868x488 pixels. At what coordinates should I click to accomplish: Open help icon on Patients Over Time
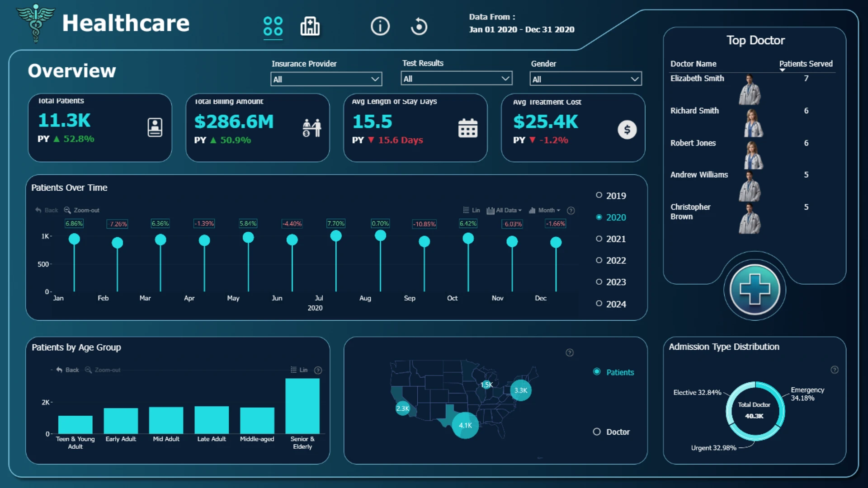(571, 211)
